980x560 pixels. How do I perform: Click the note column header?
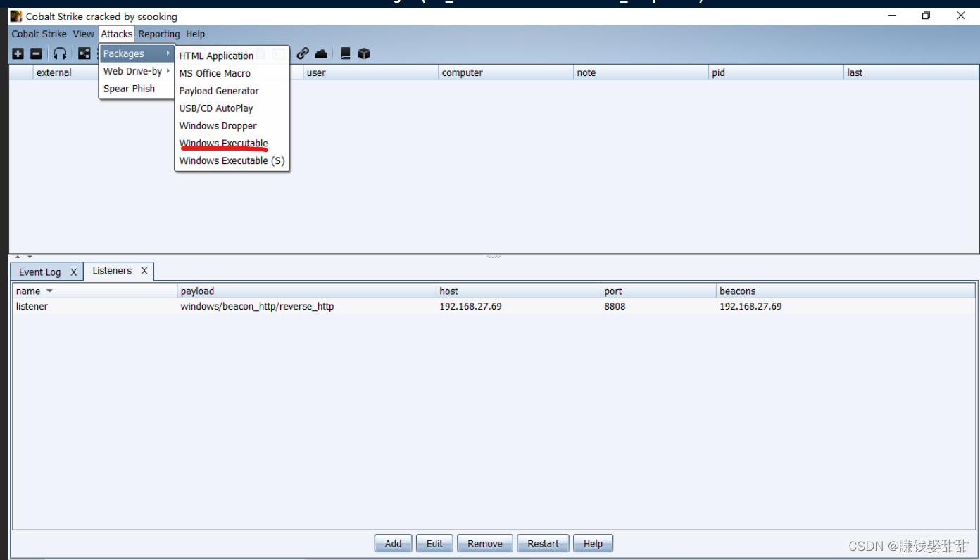[641, 72]
